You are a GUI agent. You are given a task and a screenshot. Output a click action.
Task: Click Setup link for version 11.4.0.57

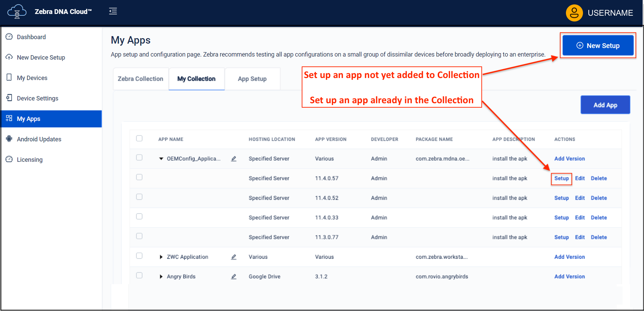point(561,178)
